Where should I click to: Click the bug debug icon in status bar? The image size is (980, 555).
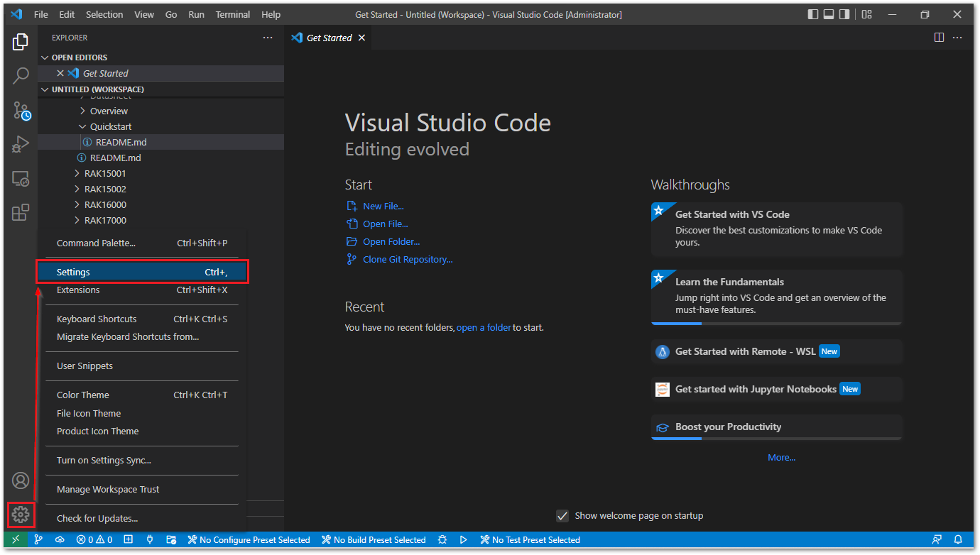point(442,540)
